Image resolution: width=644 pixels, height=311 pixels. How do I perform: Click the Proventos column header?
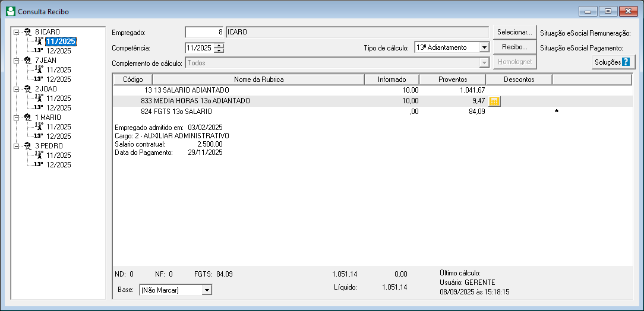pyautogui.click(x=453, y=80)
